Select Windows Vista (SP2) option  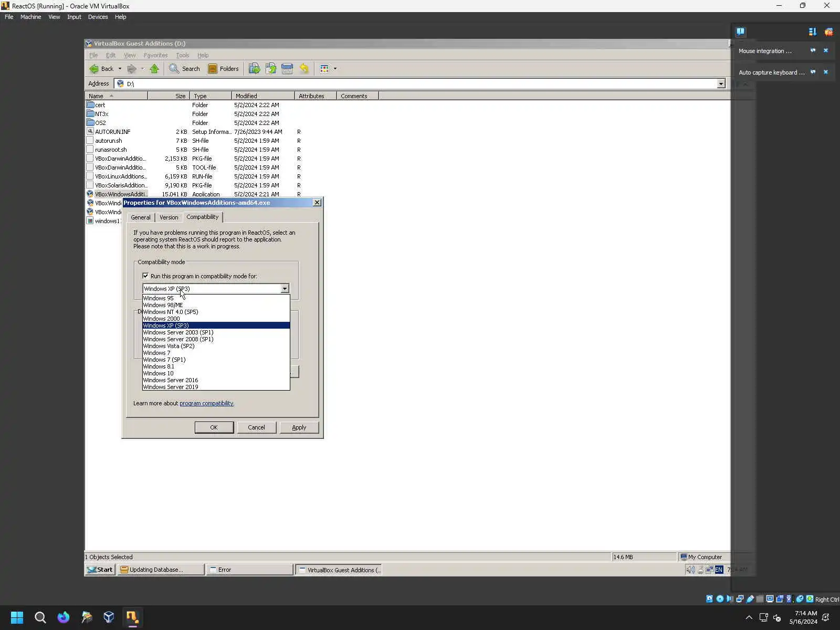click(216, 346)
